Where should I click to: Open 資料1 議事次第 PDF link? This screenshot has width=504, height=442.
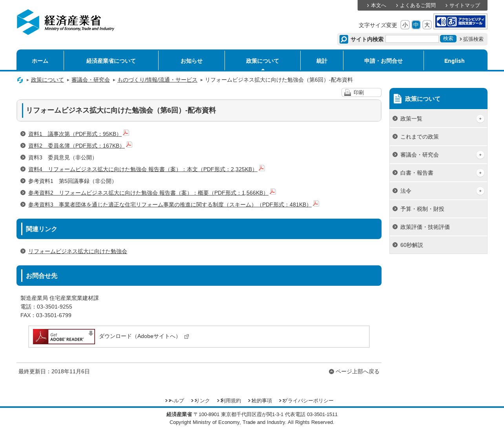pos(75,134)
